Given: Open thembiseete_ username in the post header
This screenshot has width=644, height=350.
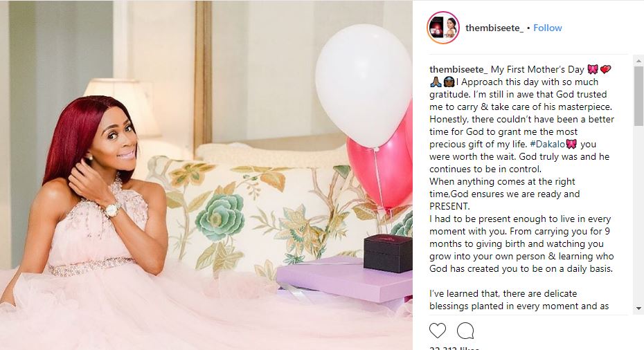Looking at the screenshot, I should 494,28.
